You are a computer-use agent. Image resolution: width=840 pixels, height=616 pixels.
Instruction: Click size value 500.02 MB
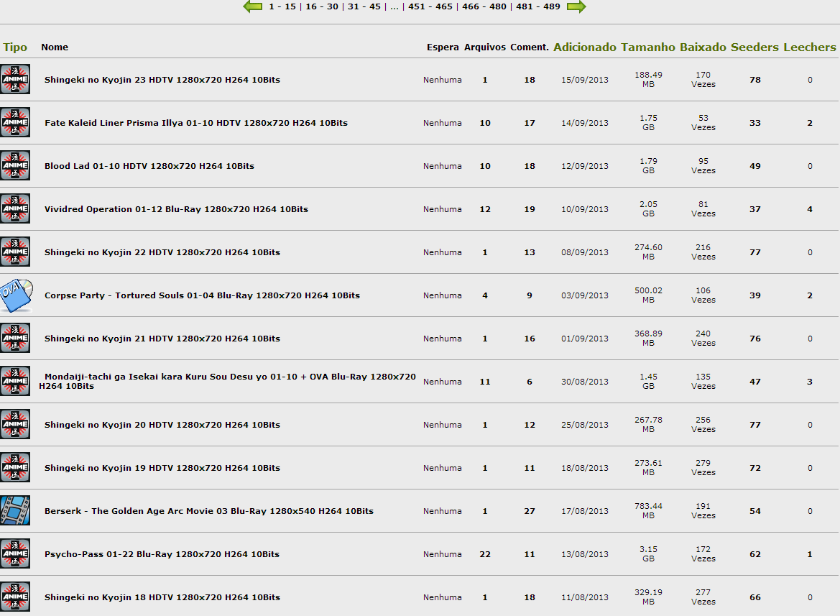pyautogui.click(x=648, y=295)
